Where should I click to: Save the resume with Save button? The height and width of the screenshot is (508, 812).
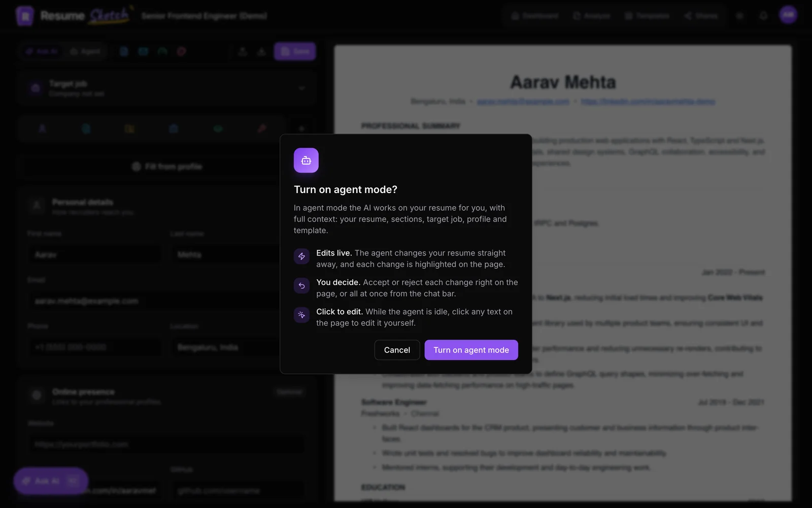pos(295,51)
